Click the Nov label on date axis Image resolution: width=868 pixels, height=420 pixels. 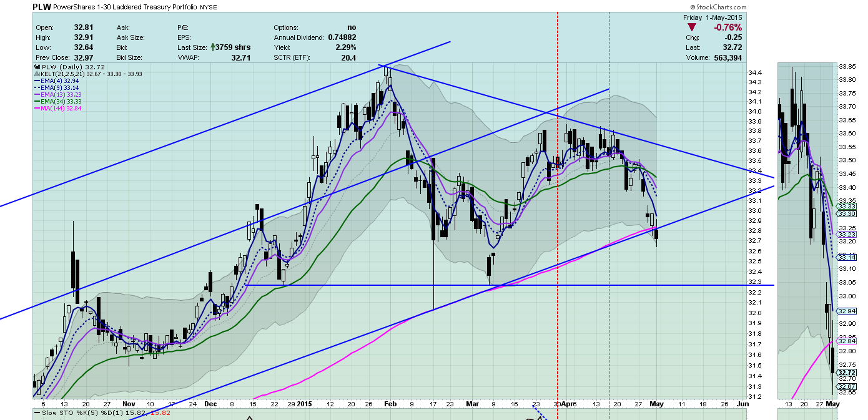coord(129,404)
